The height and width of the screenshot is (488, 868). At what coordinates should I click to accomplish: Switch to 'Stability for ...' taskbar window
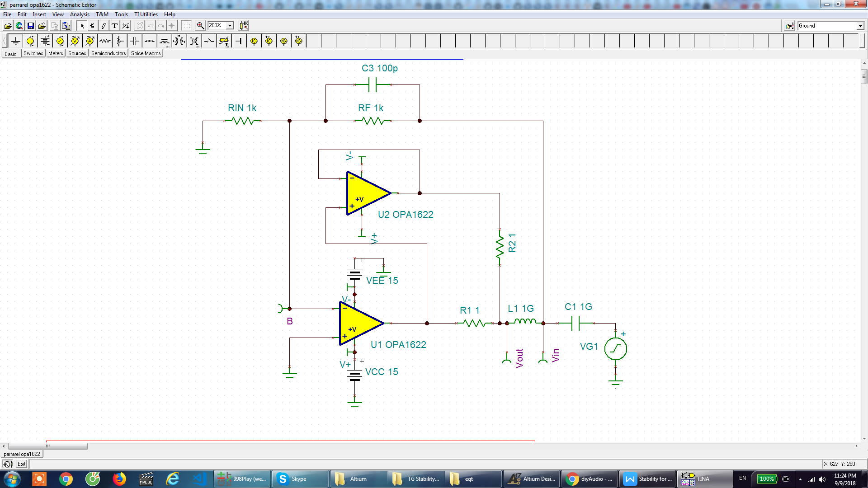click(647, 479)
